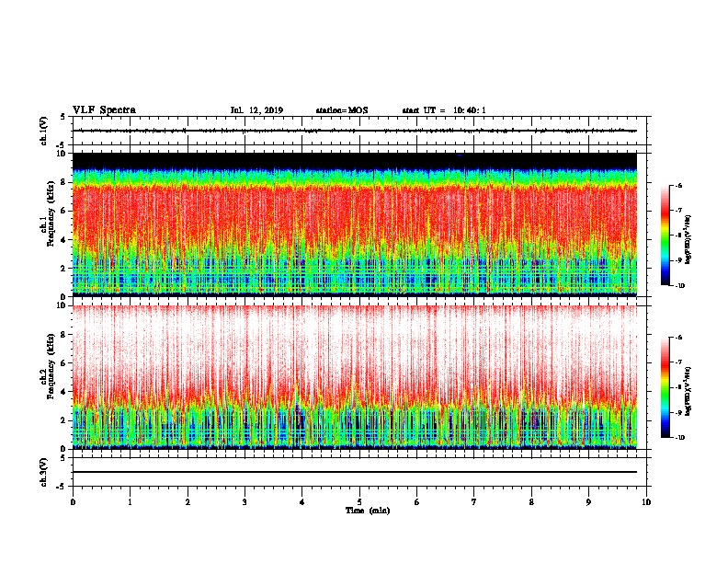Click the "VLF Spectra" title text
This screenshot has width=728, height=563.
(104, 110)
